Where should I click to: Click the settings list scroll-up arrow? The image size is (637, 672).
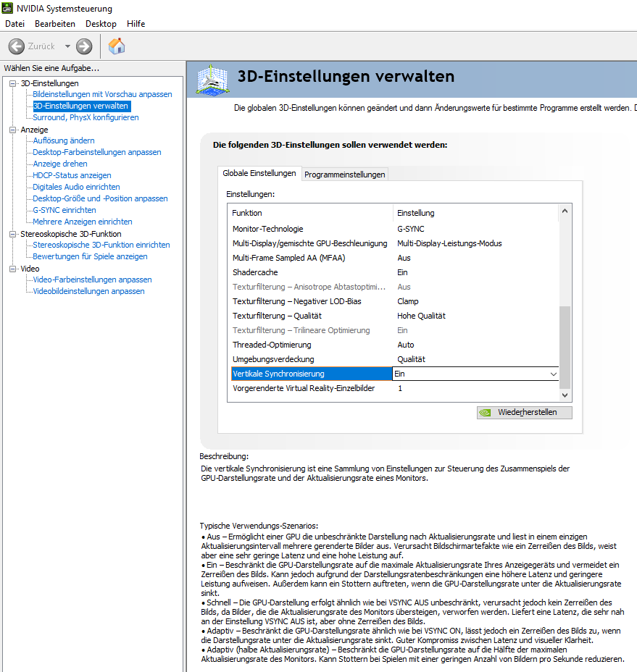pyautogui.click(x=565, y=211)
